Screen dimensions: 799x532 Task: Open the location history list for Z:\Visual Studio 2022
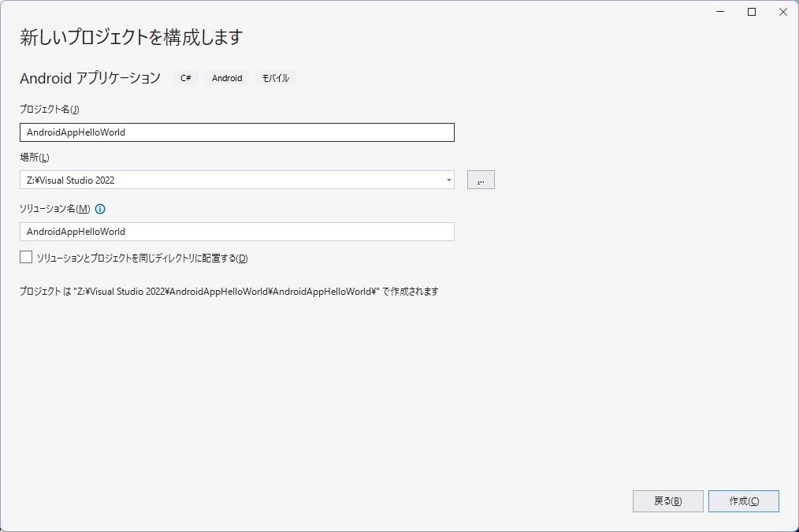click(x=448, y=180)
